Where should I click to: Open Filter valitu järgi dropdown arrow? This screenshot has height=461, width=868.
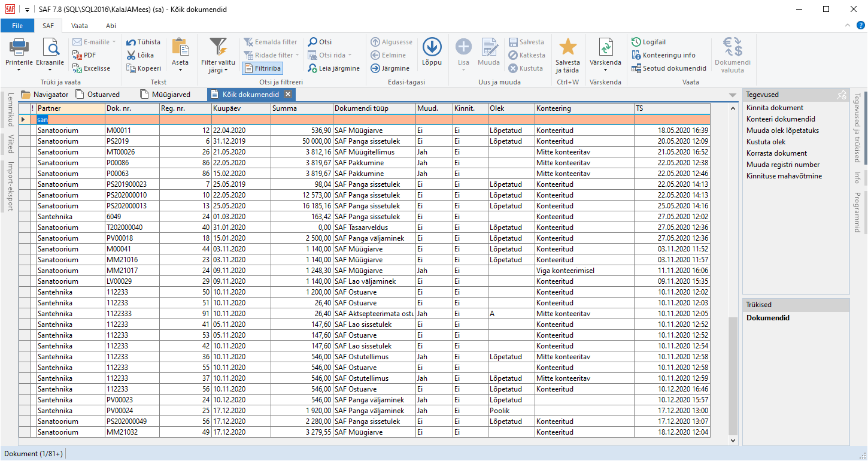(x=226, y=70)
